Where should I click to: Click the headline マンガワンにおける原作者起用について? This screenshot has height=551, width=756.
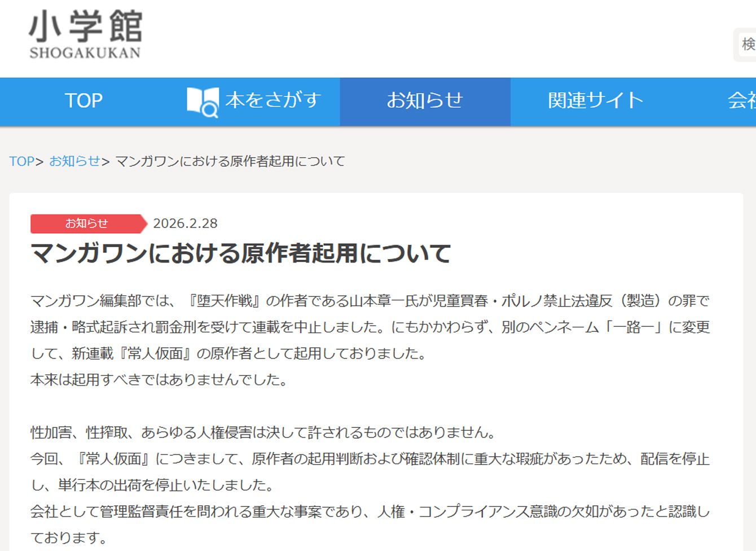coord(241,253)
